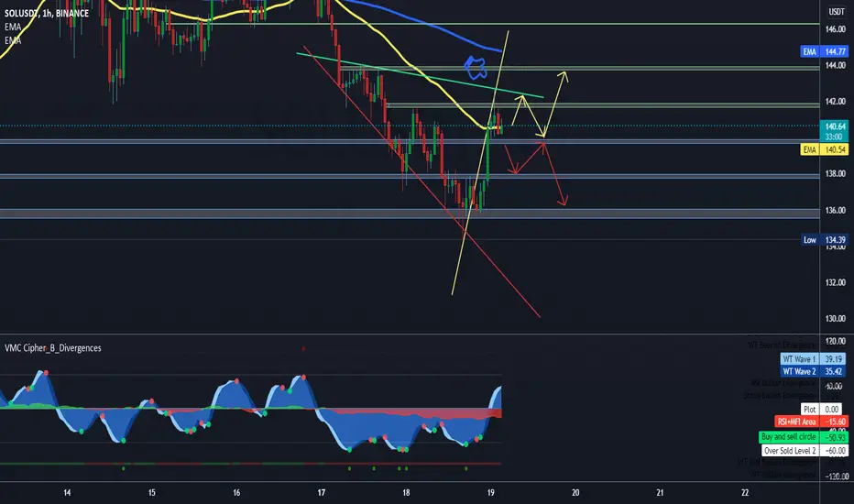Click the Over Sold Level 2 label
The height and width of the screenshot is (504, 854).
tap(805, 451)
